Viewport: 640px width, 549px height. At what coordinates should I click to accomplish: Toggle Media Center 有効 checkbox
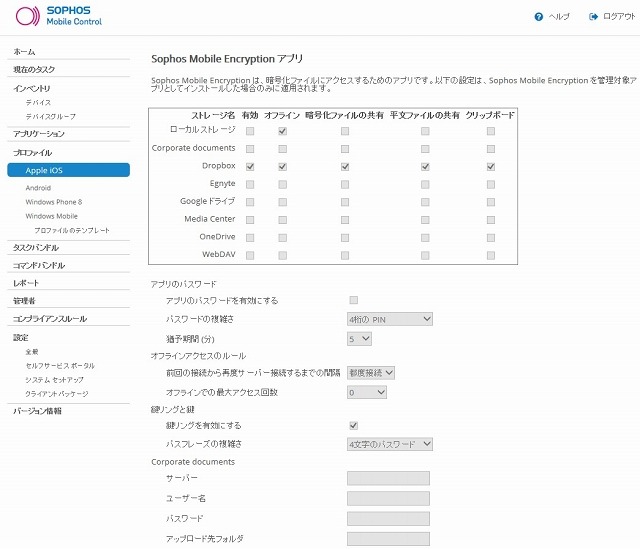[250, 220]
